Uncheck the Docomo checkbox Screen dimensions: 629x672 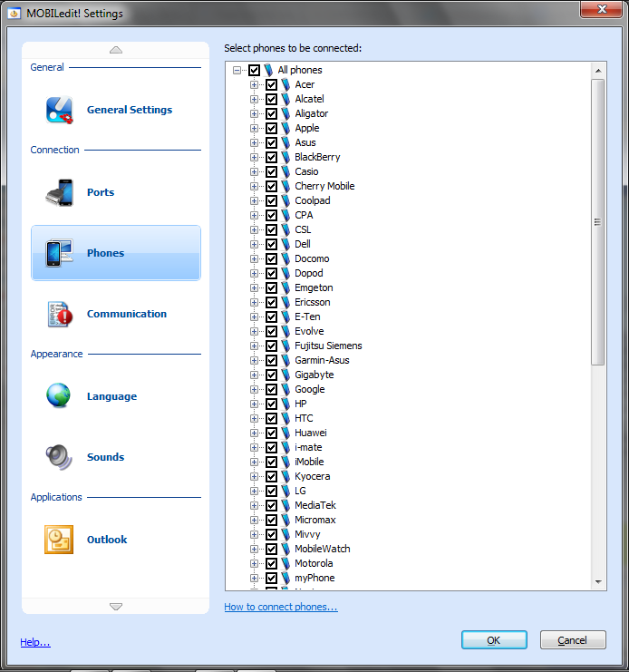272,258
